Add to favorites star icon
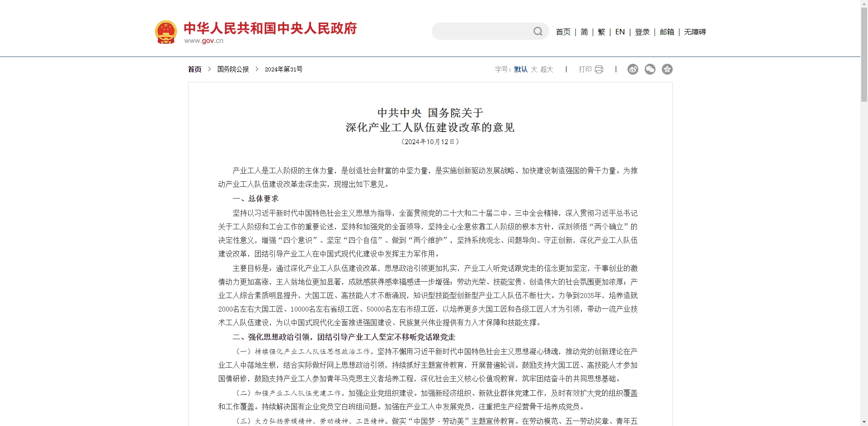 click(667, 69)
